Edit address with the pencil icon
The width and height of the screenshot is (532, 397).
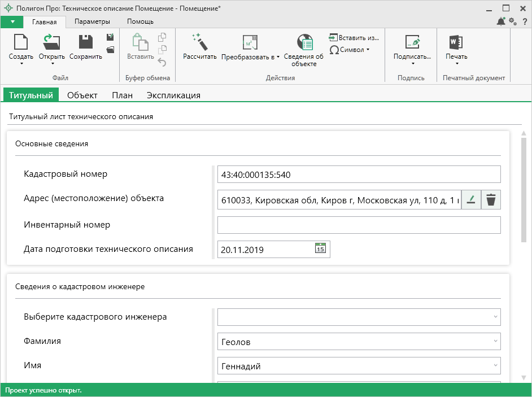(471, 199)
